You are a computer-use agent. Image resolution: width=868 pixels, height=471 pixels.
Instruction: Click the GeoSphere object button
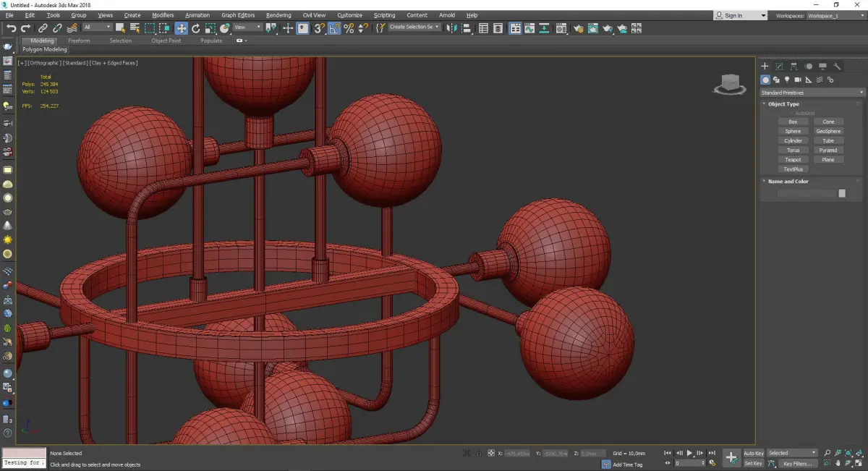pos(828,132)
